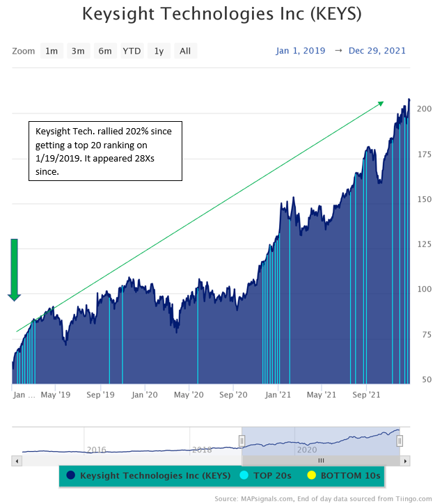Click the 50 y-axis value
Screen dimensions: 435x504
pos(427,379)
